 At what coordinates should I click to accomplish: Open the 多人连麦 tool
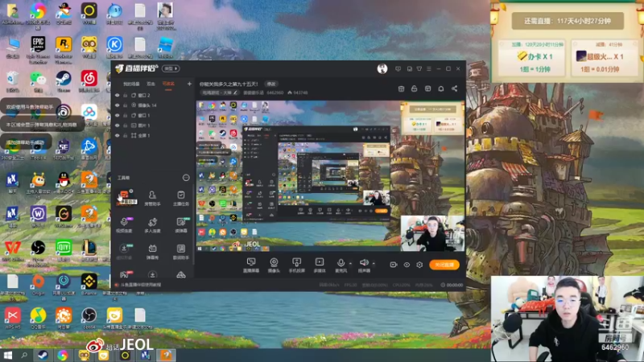click(x=152, y=225)
